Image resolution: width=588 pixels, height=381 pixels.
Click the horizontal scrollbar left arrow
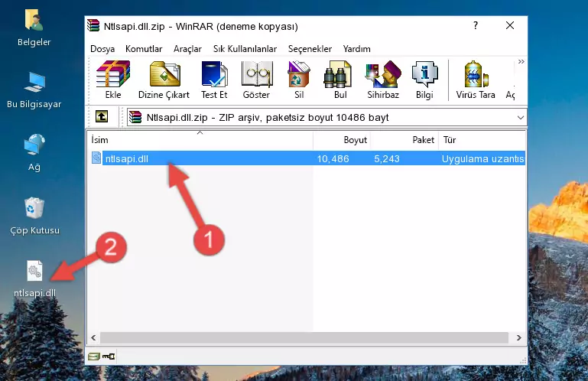click(x=93, y=338)
